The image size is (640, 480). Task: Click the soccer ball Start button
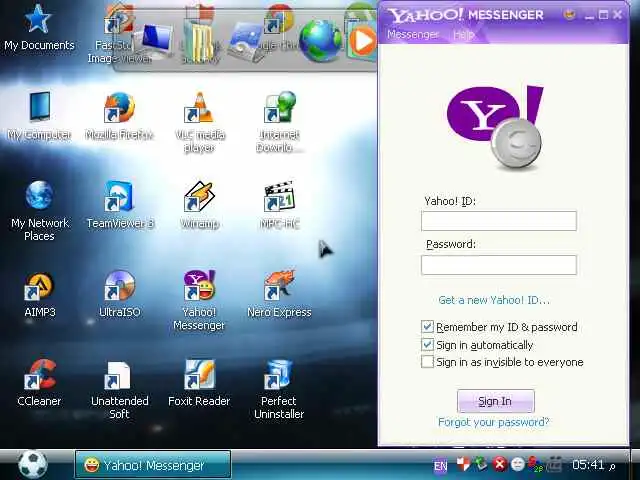click(33, 465)
